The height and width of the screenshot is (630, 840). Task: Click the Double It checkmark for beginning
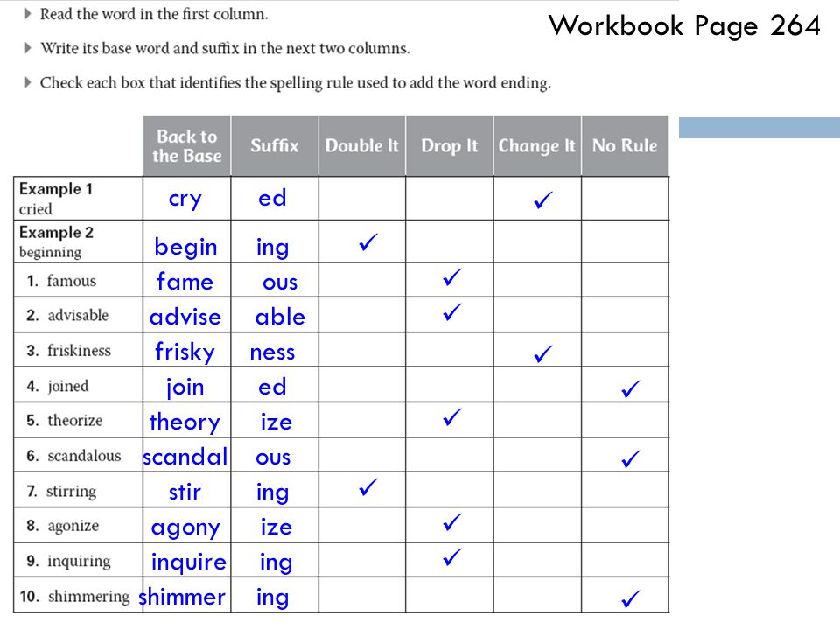coord(368,242)
